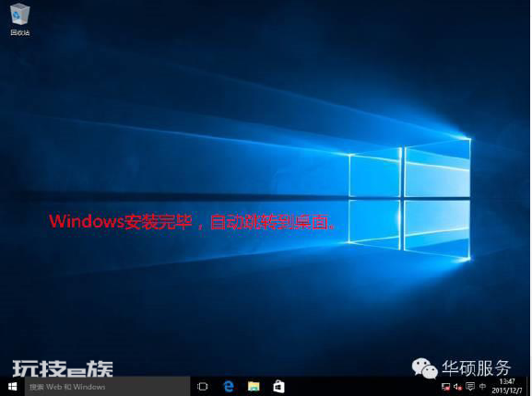Click the Web and Windows search box
This screenshot has height=396, width=532.
point(107,387)
